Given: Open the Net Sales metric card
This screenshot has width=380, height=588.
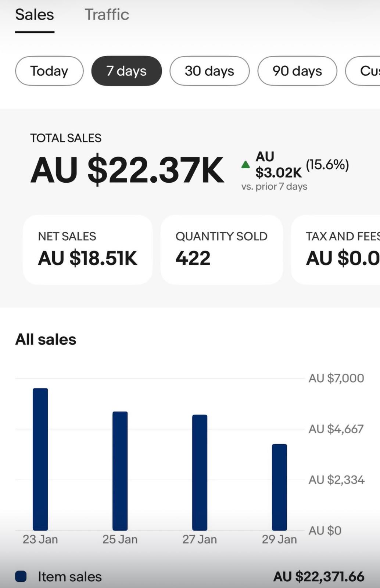Looking at the screenshot, I should click(x=87, y=249).
